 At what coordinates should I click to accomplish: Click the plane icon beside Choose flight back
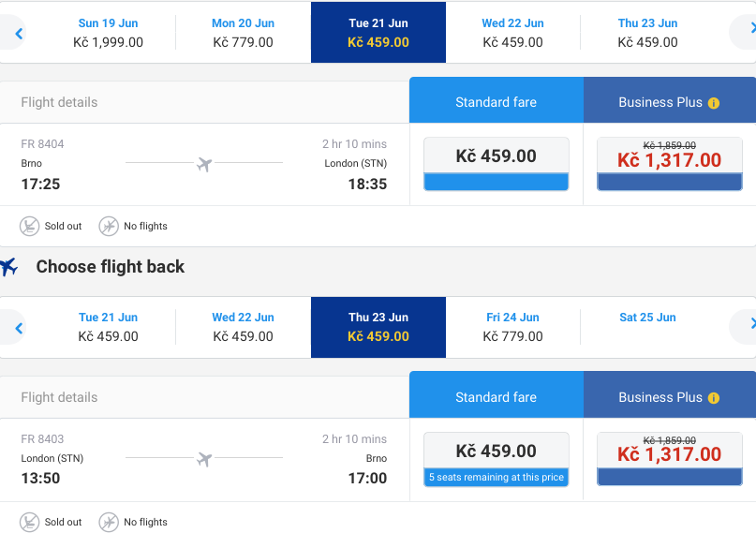pos(8,266)
